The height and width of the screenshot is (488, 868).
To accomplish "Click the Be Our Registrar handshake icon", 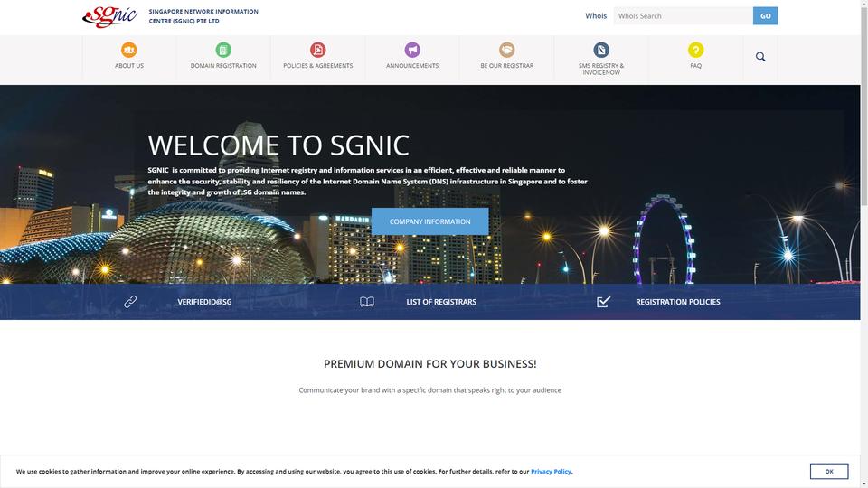I will click(506, 50).
